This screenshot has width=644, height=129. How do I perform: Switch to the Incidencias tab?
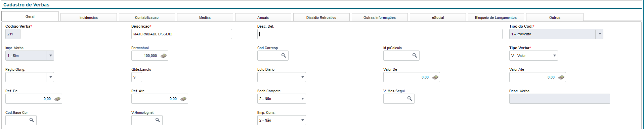(x=89, y=18)
